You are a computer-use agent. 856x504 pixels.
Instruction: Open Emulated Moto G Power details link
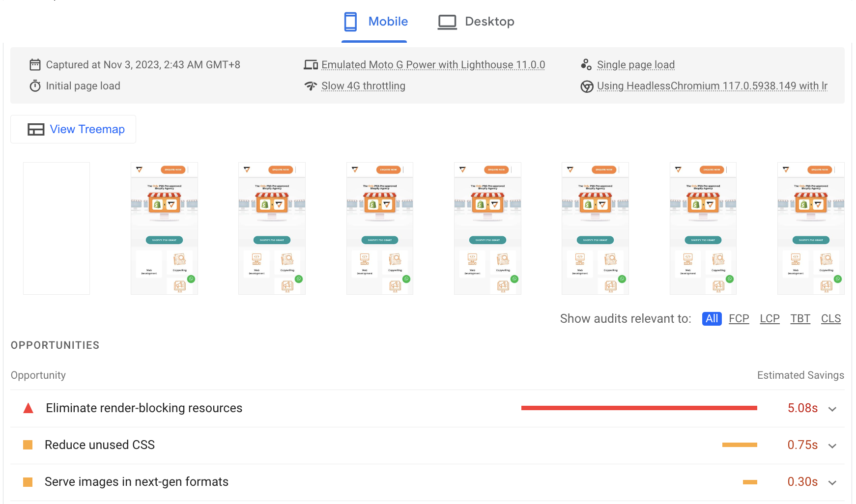[x=433, y=65]
